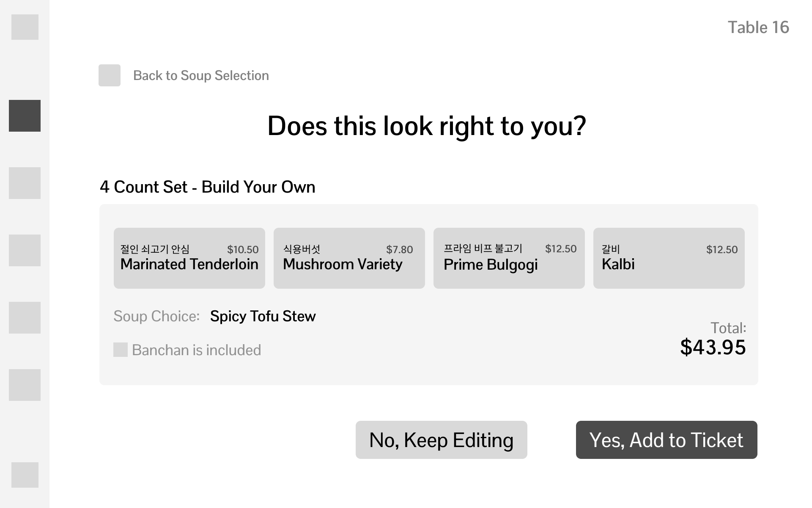Select the Marinated Tenderloin card
The image size is (812, 508).
coord(189,258)
